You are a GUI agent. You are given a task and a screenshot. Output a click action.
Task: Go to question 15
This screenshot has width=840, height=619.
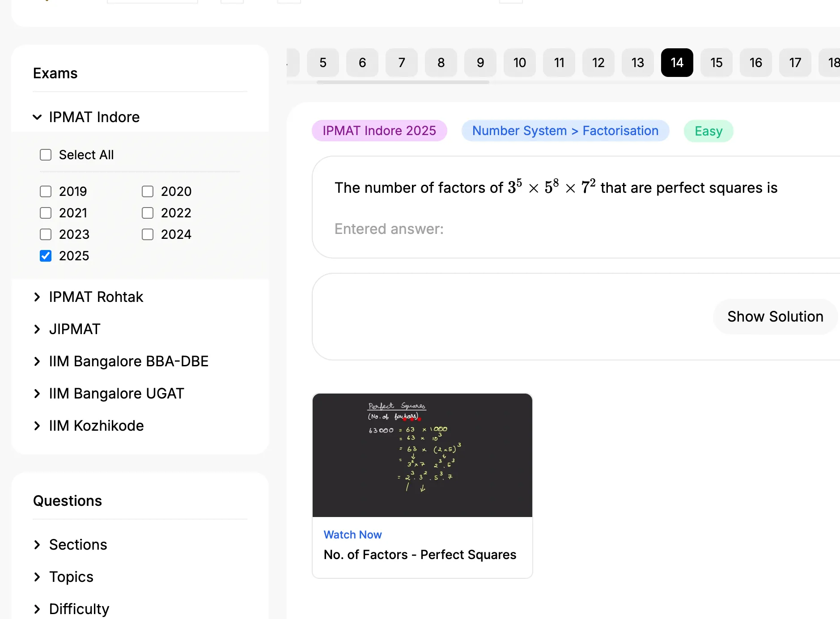(717, 63)
